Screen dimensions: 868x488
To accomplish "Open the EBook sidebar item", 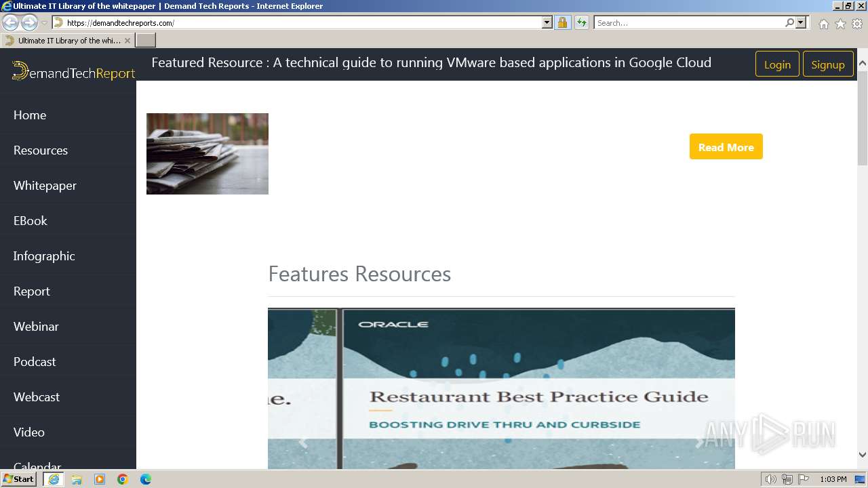I will [x=31, y=221].
